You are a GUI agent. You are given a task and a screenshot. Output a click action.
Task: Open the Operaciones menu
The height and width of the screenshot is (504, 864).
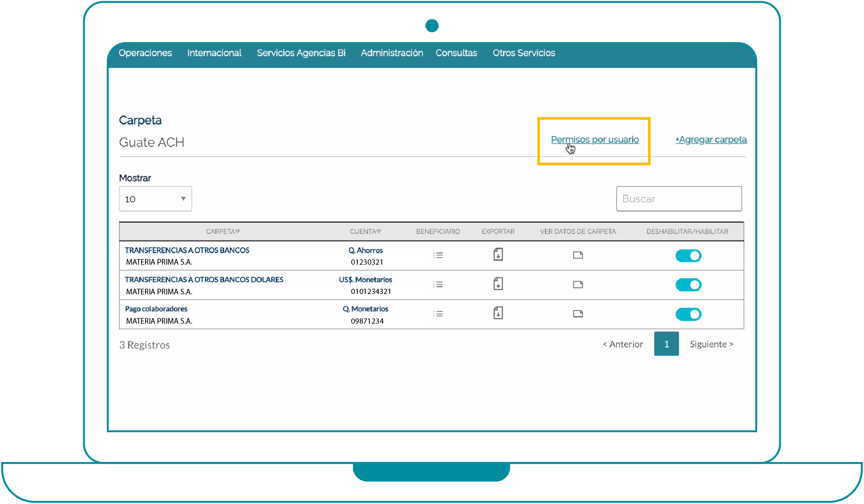pyautogui.click(x=145, y=53)
